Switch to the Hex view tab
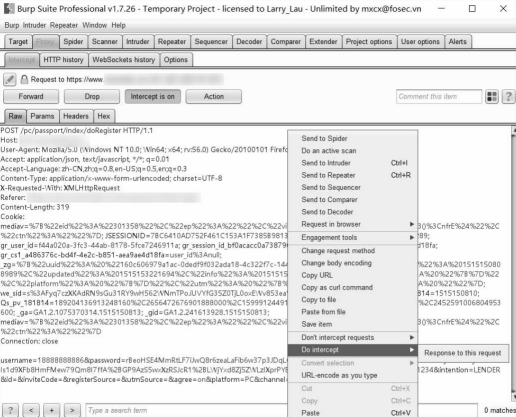 click(x=104, y=116)
